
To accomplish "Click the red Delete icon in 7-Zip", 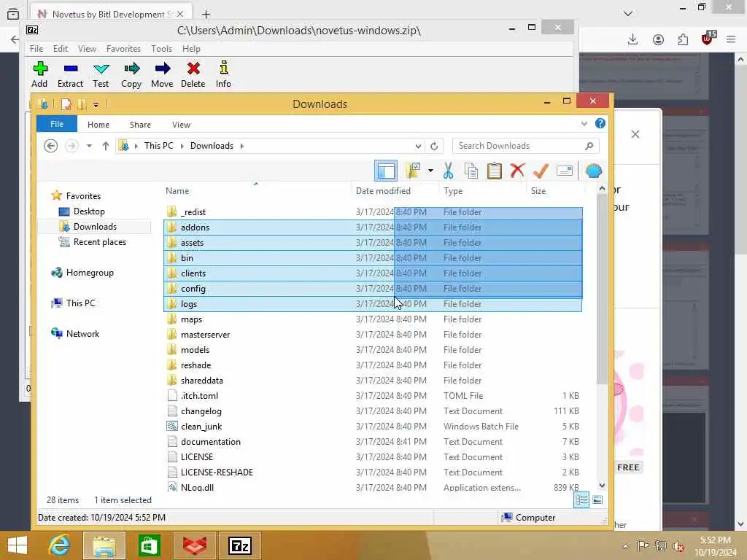I will coord(193,74).
